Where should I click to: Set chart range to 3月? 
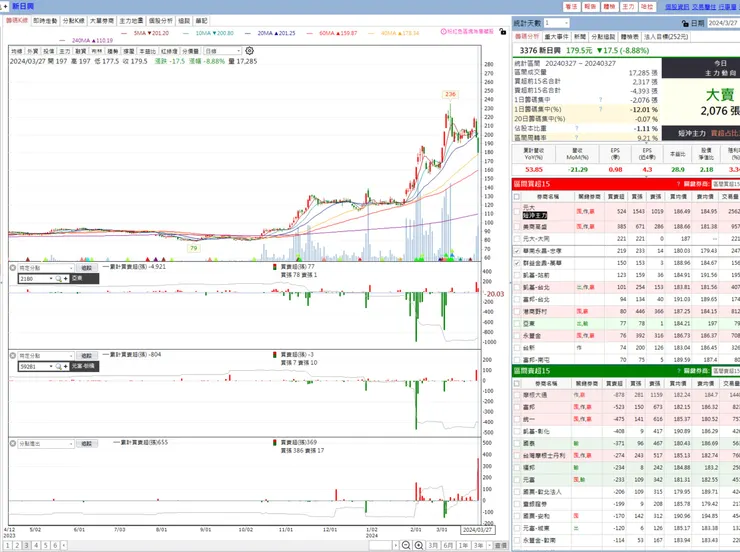[x=433, y=545]
